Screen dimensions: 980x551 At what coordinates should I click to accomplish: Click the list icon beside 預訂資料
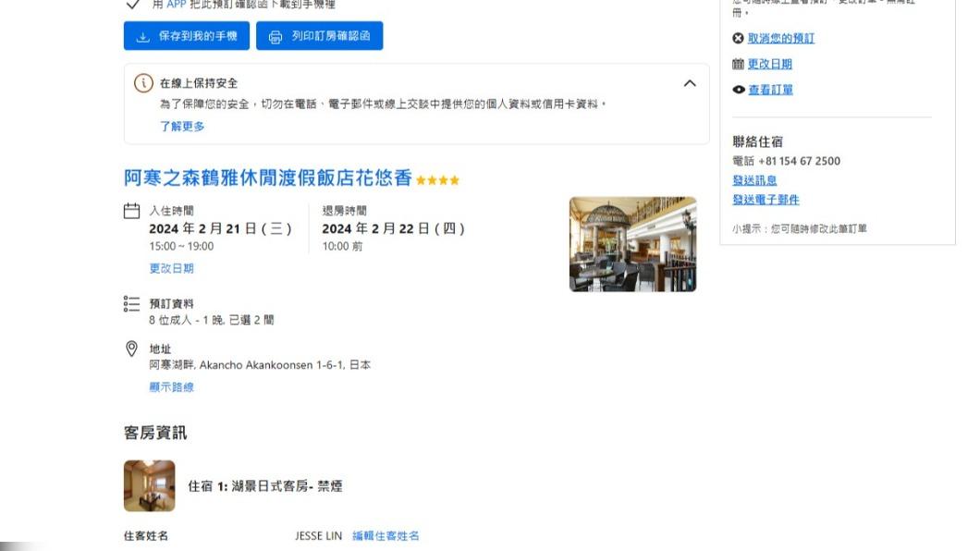[131, 303]
